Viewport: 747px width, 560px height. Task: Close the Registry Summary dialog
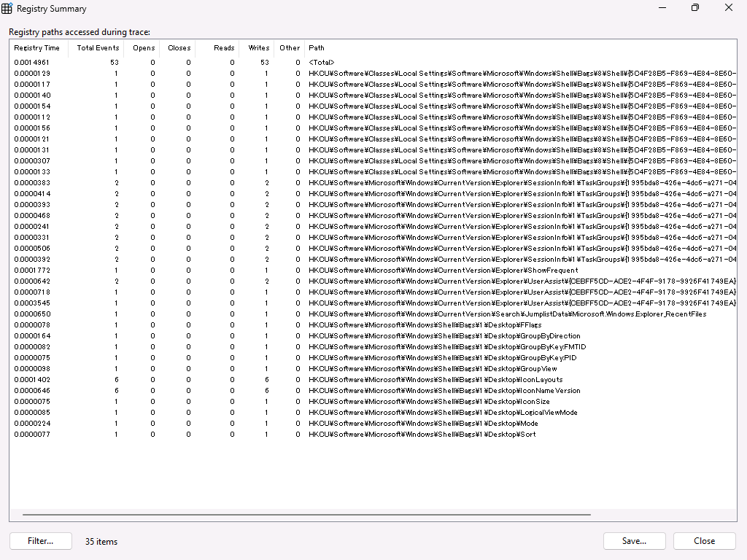coord(703,540)
